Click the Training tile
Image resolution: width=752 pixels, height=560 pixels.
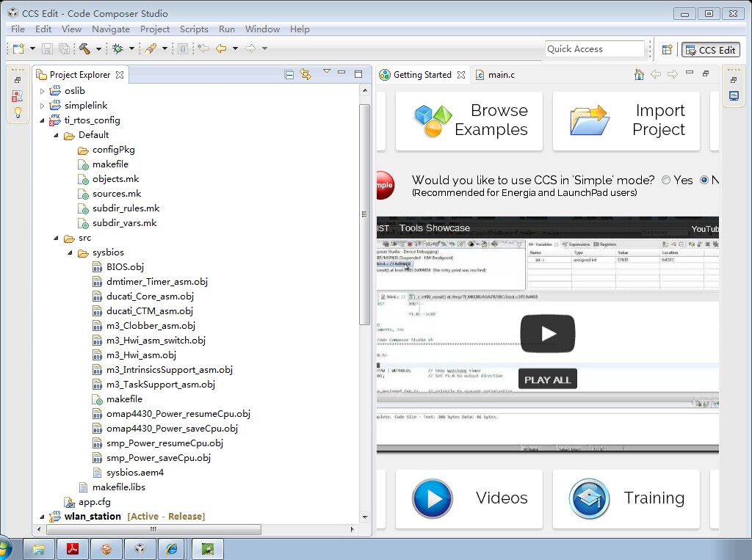(626, 498)
